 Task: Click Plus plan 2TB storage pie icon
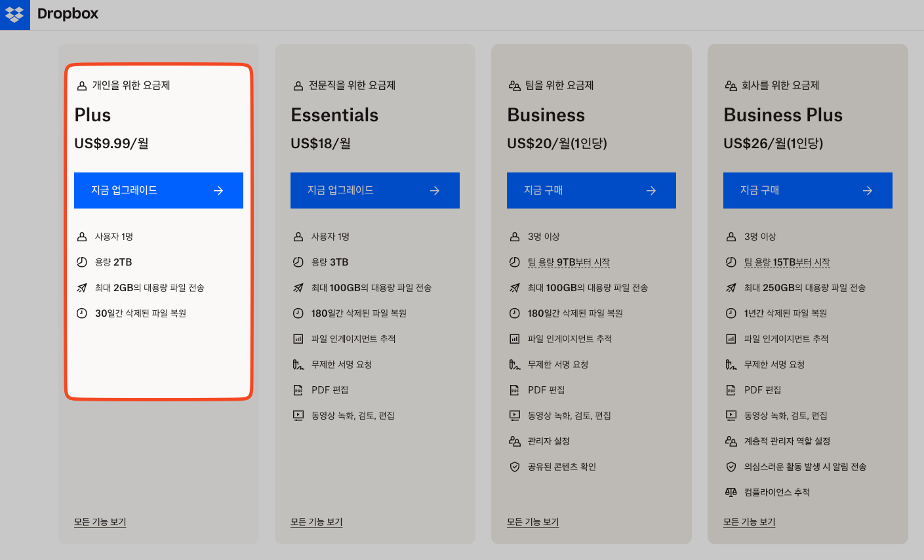point(82,262)
